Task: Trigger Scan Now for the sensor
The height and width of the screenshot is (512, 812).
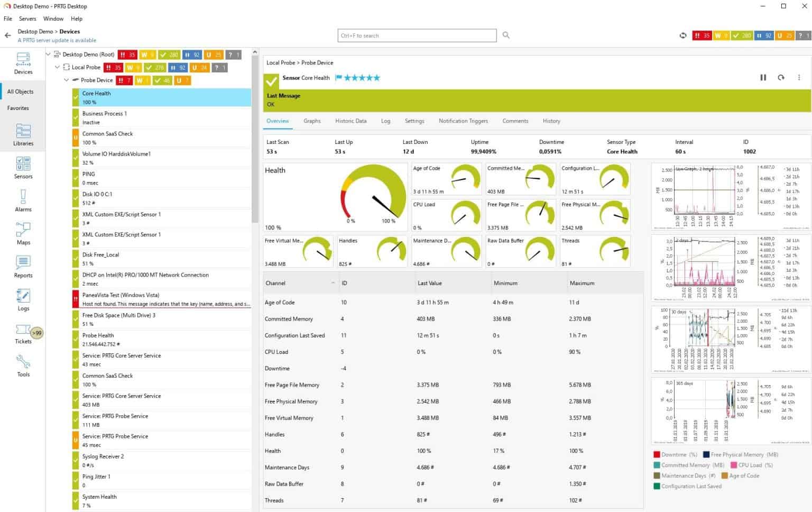Action: point(781,77)
